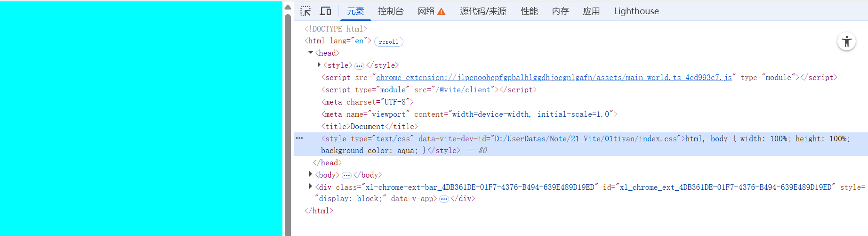Select the meta charset UTF-8 line
The width and height of the screenshot is (868, 236).
[x=368, y=102]
